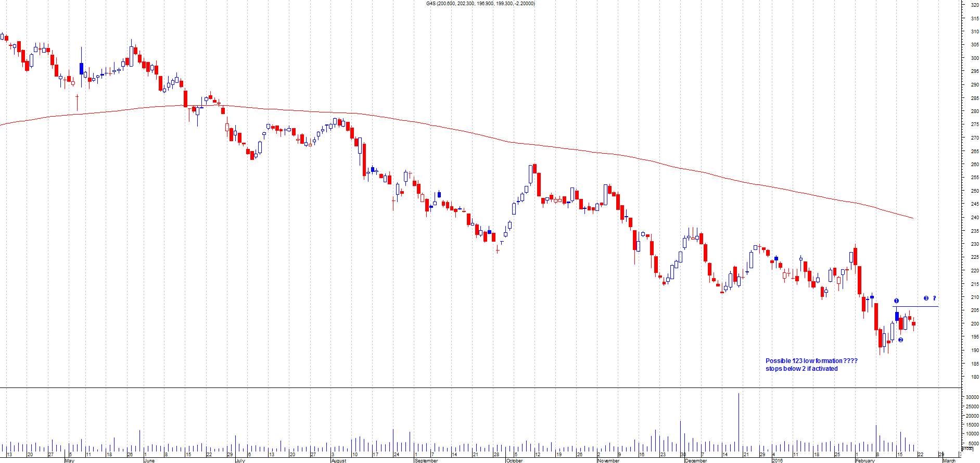Select the 'August' month label

point(338,460)
